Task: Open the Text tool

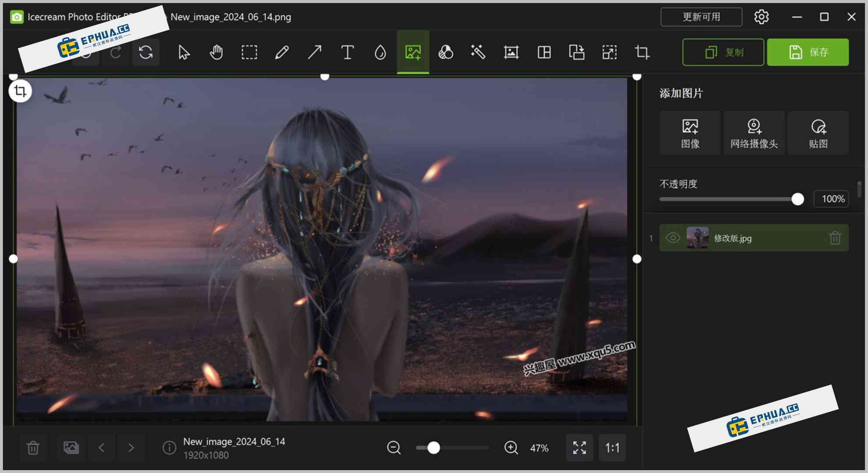Action: pyautogui.click(x=347, y=53)
